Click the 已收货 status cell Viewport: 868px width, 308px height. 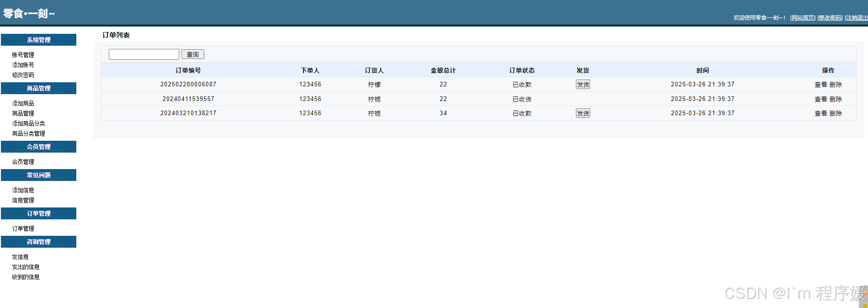point(522,99)
